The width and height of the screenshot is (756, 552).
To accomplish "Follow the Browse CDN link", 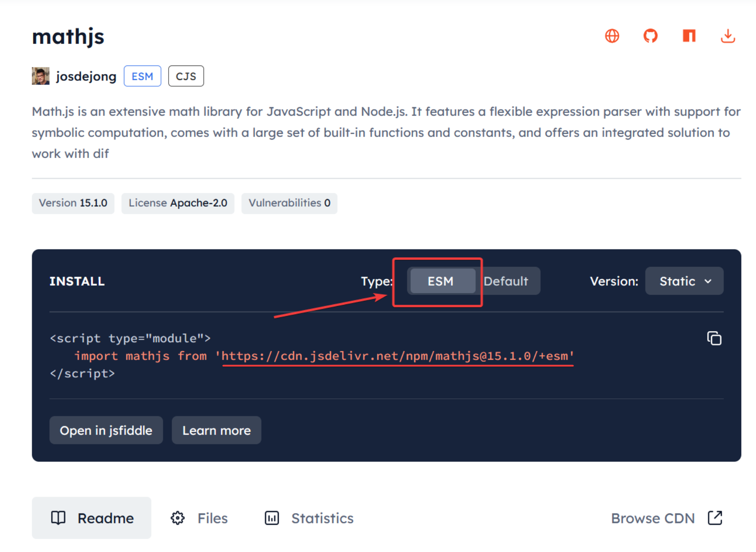I will click(666, 518).
